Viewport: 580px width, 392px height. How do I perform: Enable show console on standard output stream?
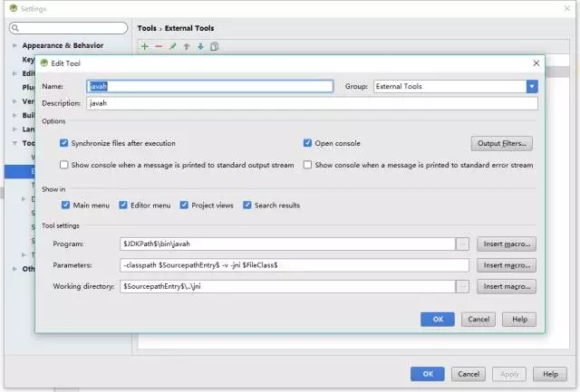tap(64, 165)
